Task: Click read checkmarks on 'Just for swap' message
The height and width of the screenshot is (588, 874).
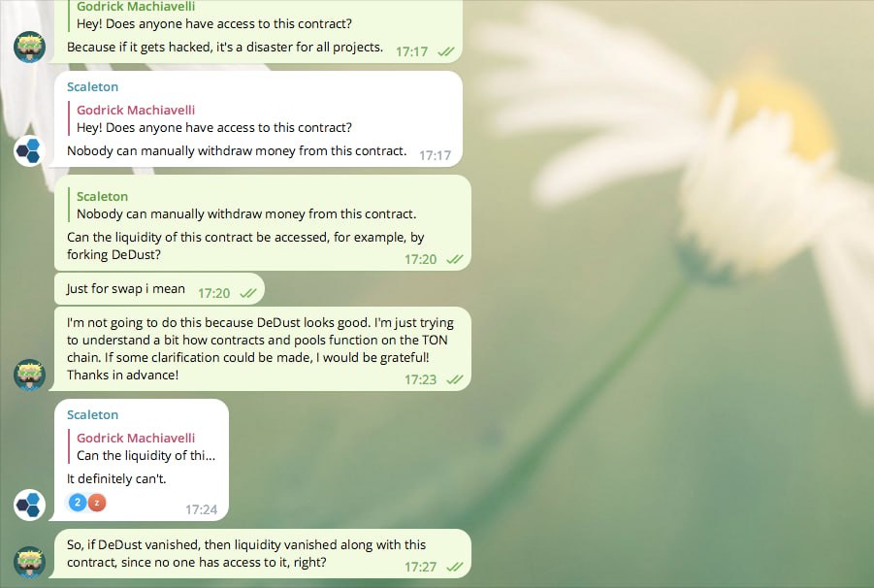Action: tap(248, 293)
